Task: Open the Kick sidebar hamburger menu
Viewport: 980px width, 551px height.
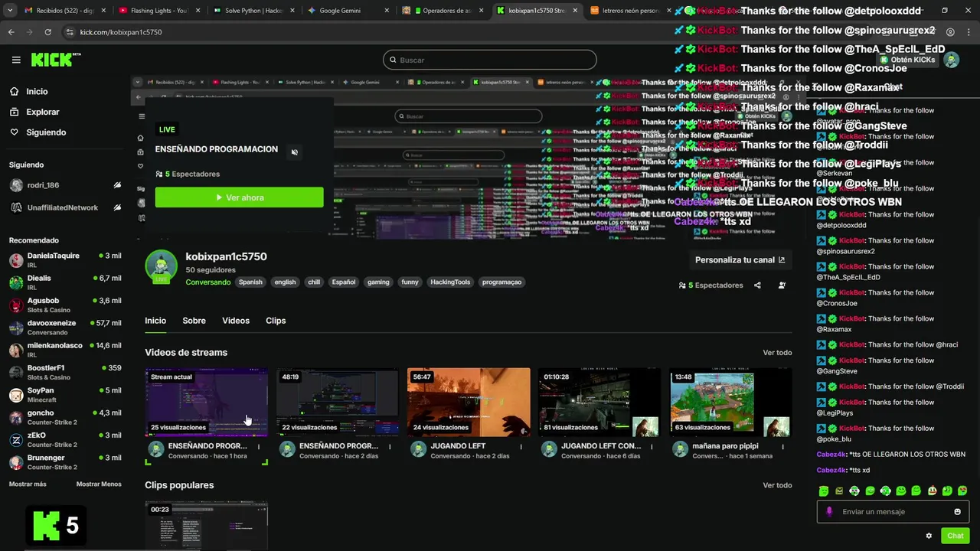Action: [x=16, y=60]
